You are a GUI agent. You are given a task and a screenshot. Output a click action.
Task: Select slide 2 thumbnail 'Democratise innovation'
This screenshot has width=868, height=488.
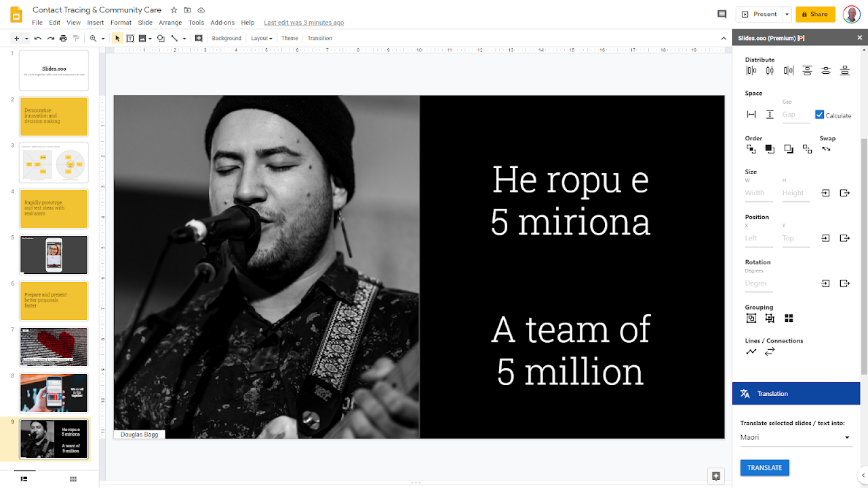point(54,117)
